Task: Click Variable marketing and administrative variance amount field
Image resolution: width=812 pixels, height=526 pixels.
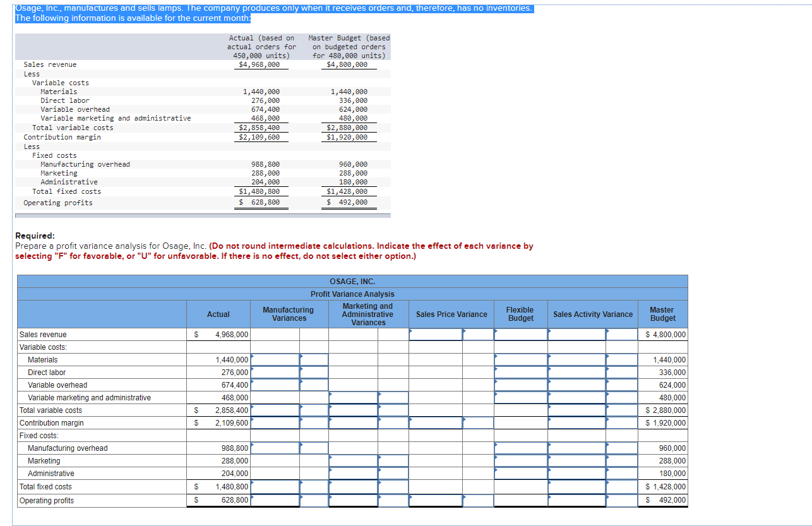Action: coord(354,398)
